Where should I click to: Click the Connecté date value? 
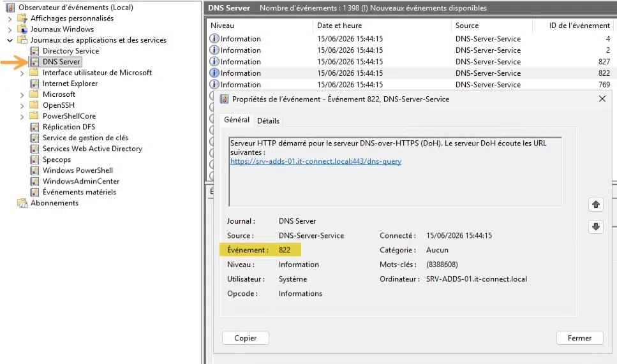(x=459, y=235)
